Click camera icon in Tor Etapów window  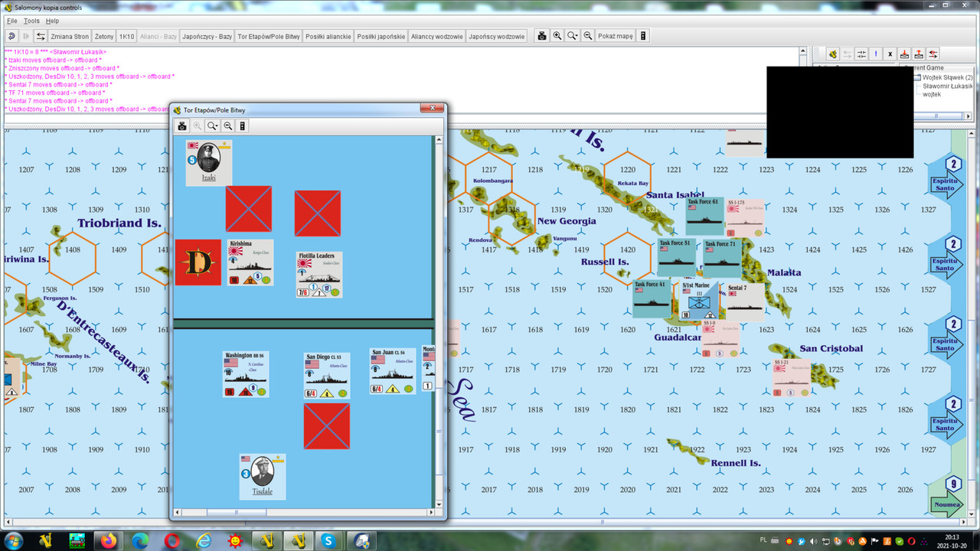click(183, 126)
